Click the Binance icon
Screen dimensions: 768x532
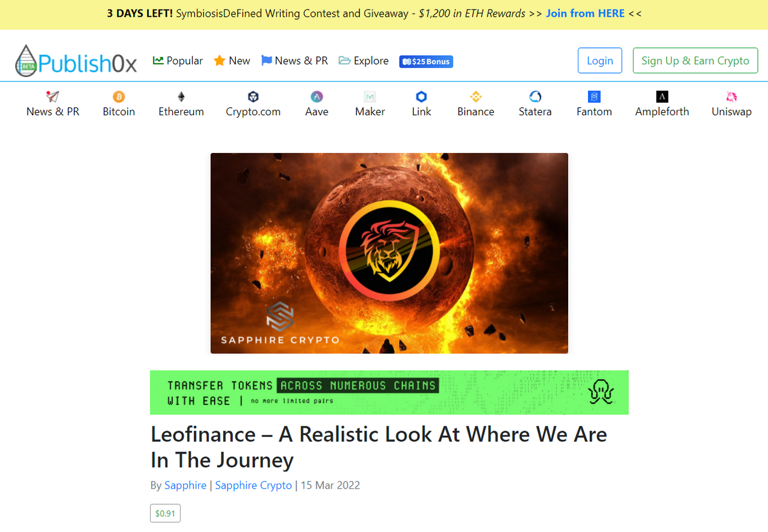pyautogui.click(x=476, y=97)
